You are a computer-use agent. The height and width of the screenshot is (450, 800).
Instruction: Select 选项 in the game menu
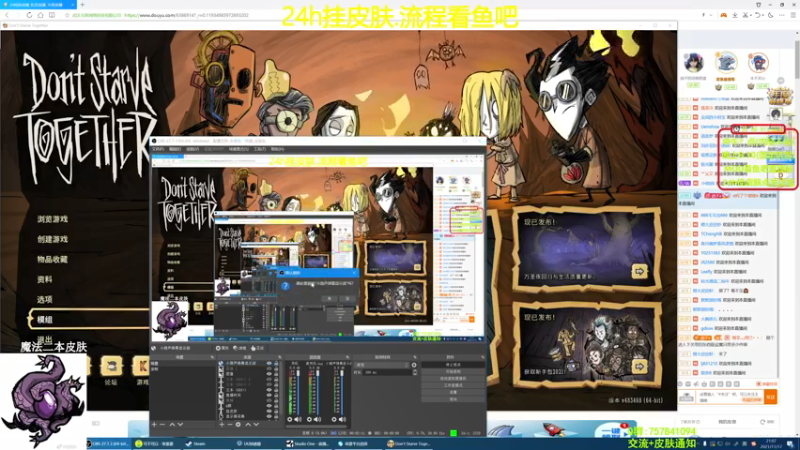(x=44, y=299)
